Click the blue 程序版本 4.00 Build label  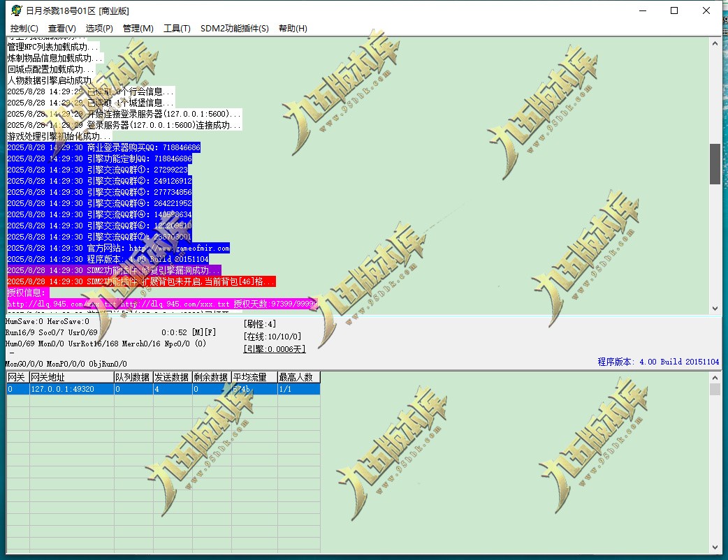point(658,362)
